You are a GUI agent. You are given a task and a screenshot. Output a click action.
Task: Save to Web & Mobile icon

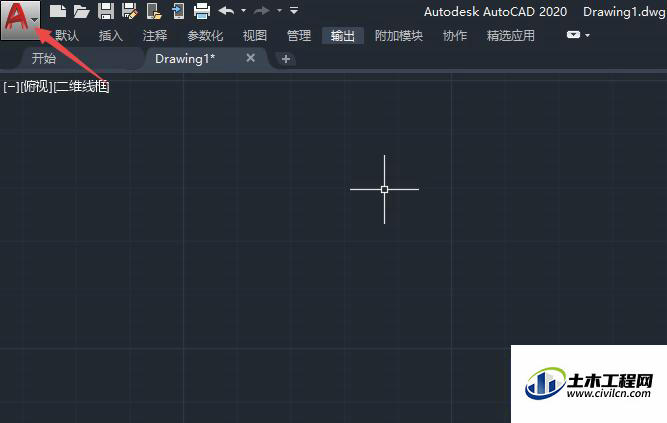click(178, 11)
